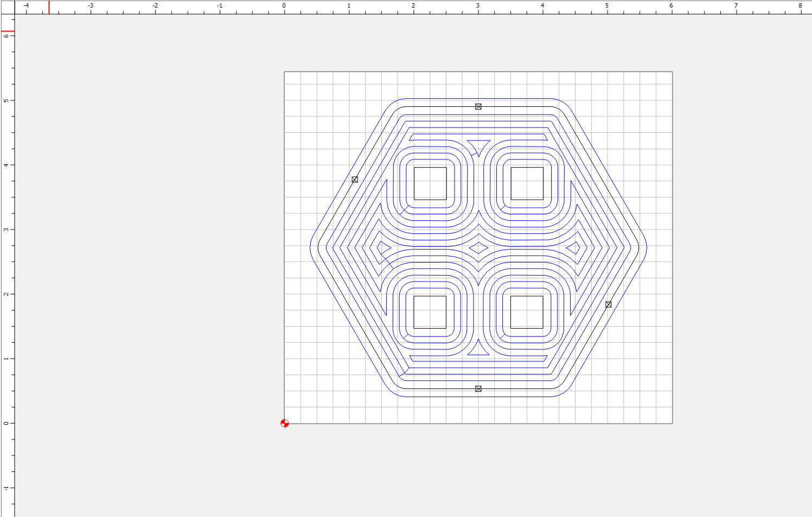Click the diamond toolpath at the hexagon's left corner

384,248
